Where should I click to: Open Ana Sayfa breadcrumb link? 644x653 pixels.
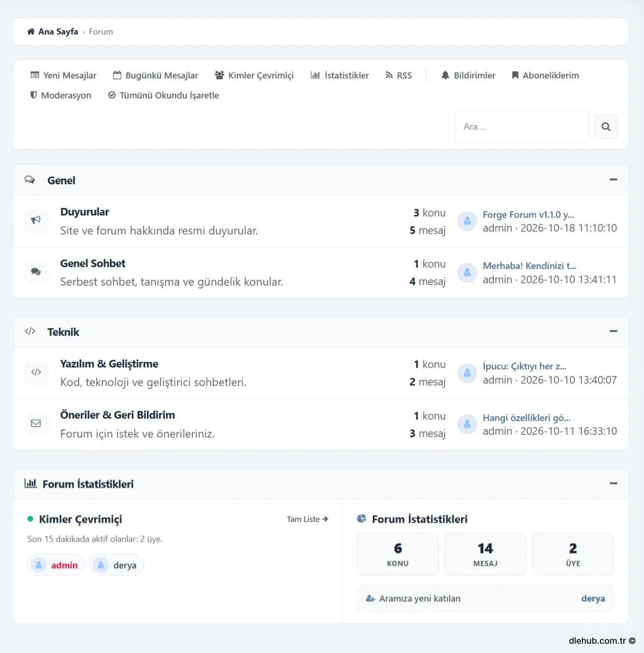click(x=58, y=32)
